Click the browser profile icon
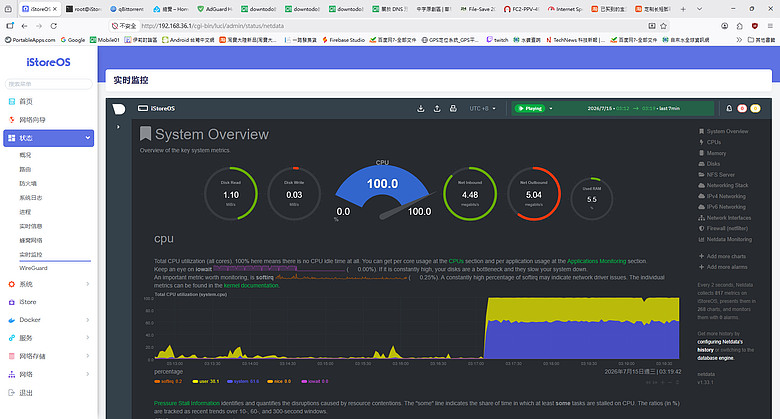This screenshot has width=780, height=419. tap(724, 26)
